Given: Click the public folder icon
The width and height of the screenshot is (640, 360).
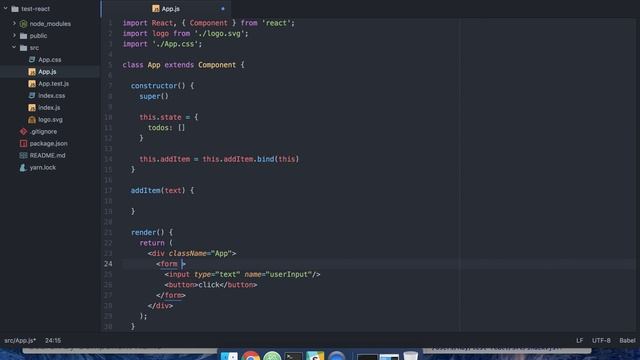Looking at the screenshot, I should 24,36.
